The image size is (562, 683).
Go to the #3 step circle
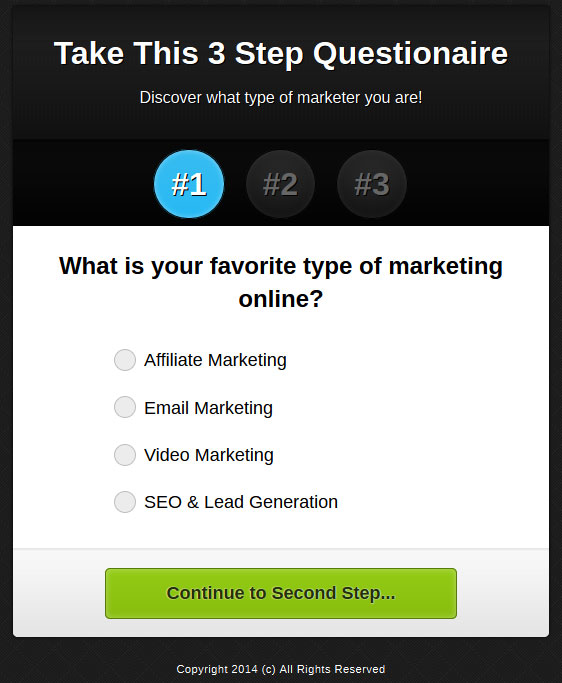tap(372, 184)
